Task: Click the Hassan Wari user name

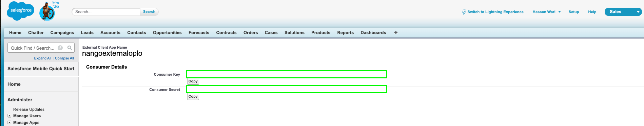Action: click(544, 12)
